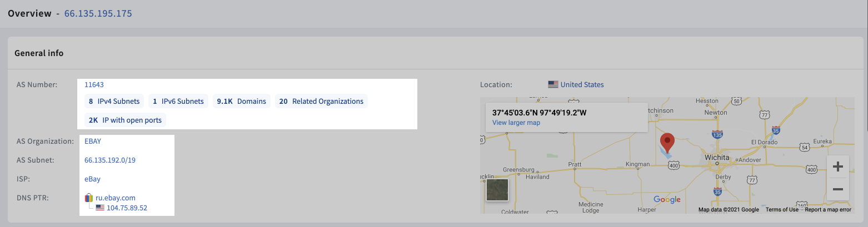Image resolution: width=868 pixels, height=227 pixels.
Task: Click the Derby town label on map
Action: pos(724,176)
